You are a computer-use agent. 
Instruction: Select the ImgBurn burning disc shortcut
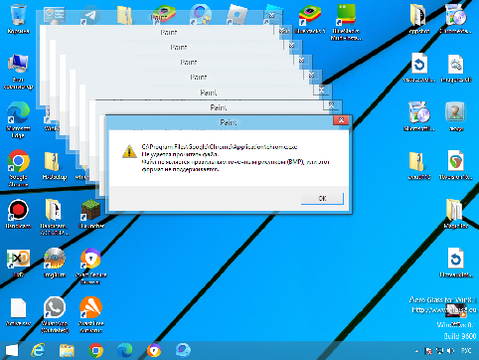pyautogui.click(x=55, y=263)
